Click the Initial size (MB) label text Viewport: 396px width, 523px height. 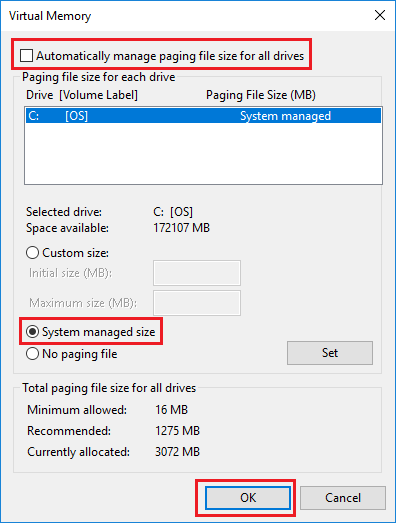(x=70, y=273)
